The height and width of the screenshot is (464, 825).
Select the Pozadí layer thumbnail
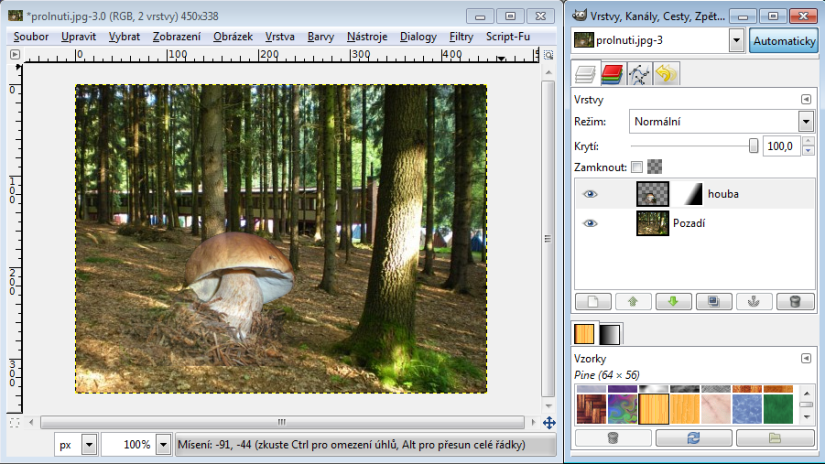(x=652, y=223)
